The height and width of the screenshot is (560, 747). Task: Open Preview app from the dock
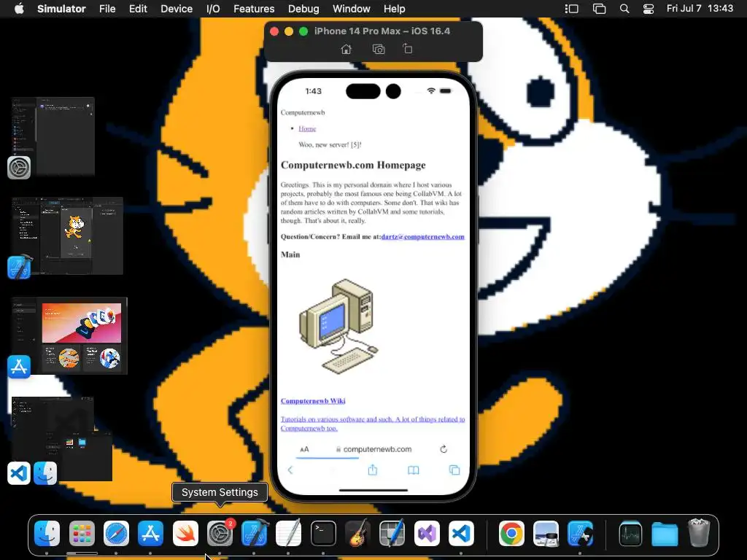[x=546, y=533]
